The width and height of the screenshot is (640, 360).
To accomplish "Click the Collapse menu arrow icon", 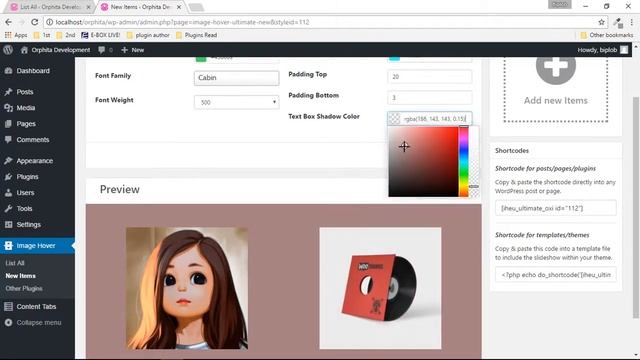I will [8, 322].
